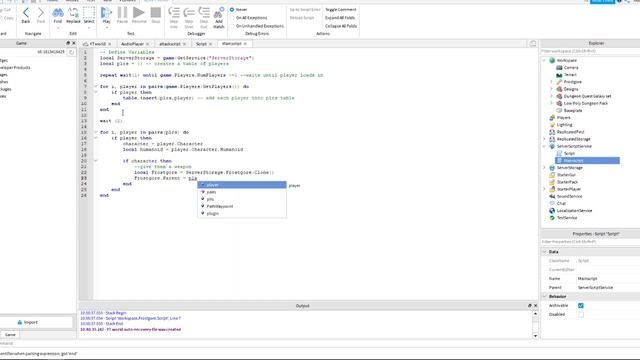Click the Explorer filter workspace field
The height and width of the screenshot is (360, 640).
pyautogui.click(x=590, y=51)
